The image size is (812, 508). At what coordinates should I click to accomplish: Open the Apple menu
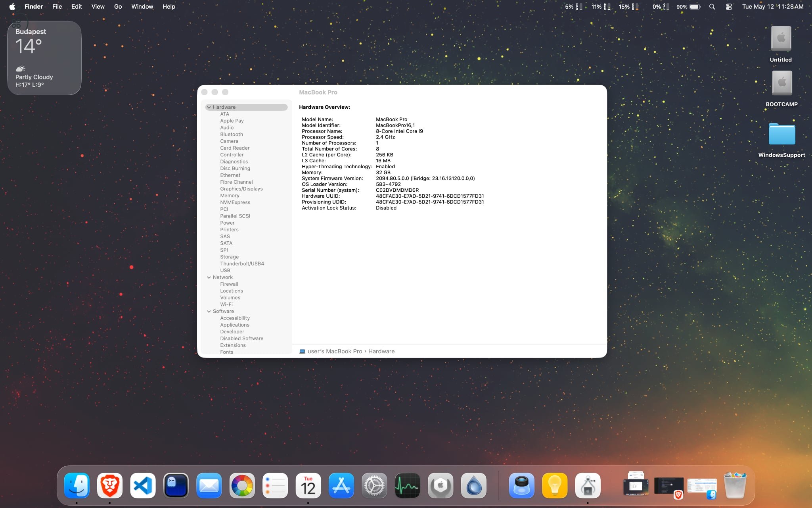coord(12,6)
